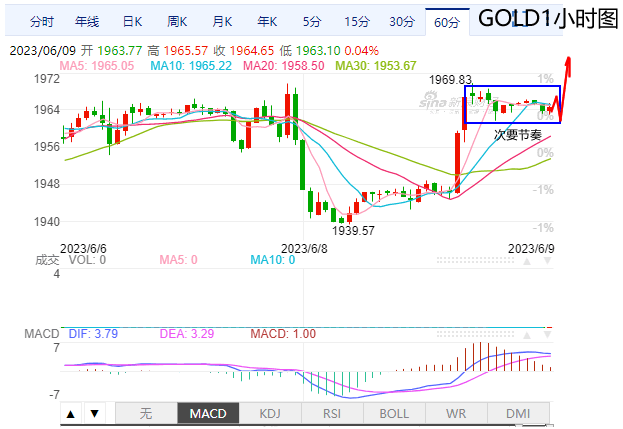The image size is (623, 429).
Task: Click the DIF: 3.79 reading
Action: tap(93, 334)
